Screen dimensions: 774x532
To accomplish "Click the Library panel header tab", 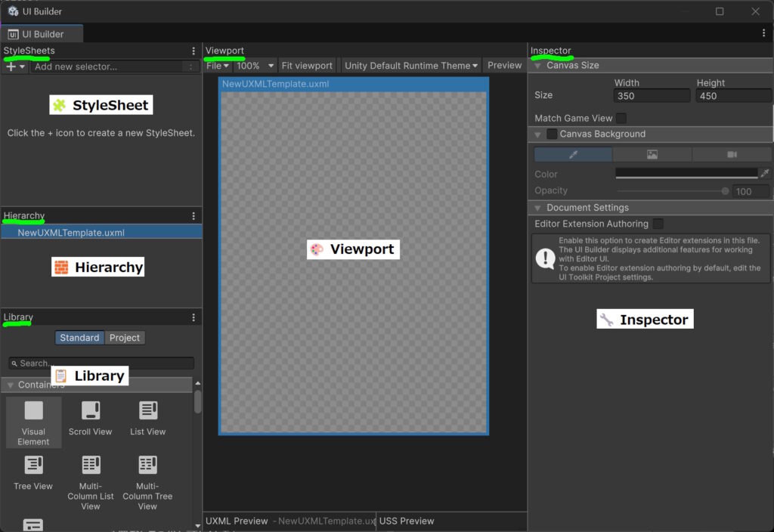I will [18, 317].
